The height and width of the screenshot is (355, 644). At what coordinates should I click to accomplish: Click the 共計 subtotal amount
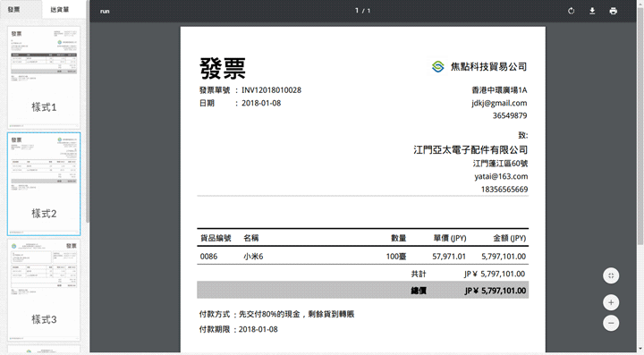click(495, 274)
